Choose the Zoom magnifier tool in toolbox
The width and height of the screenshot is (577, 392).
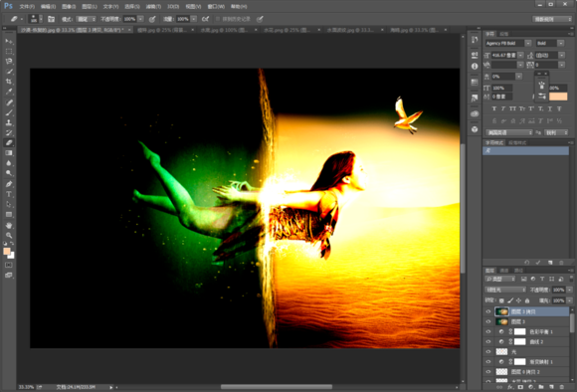pos(9,235)
